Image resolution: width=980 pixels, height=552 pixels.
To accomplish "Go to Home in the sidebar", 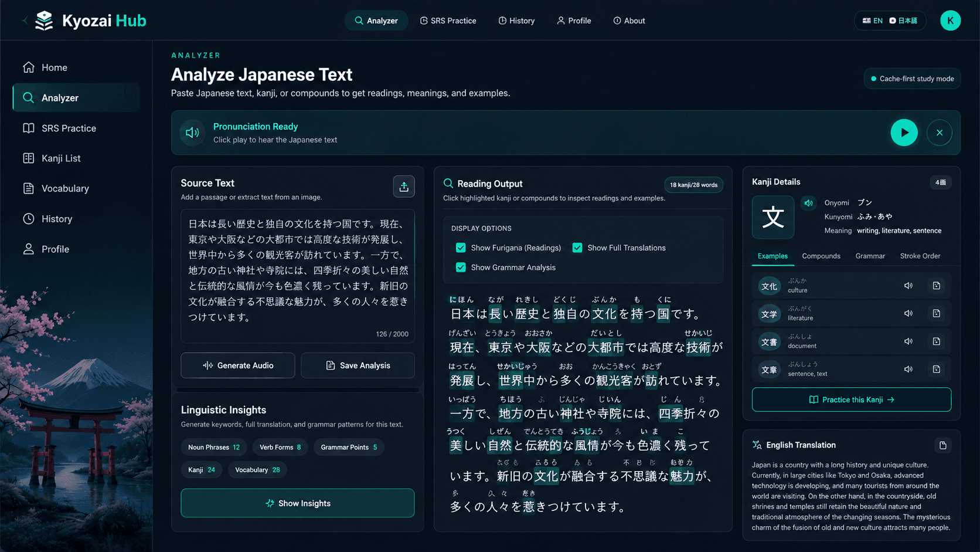I will click(x=76, y=67).
